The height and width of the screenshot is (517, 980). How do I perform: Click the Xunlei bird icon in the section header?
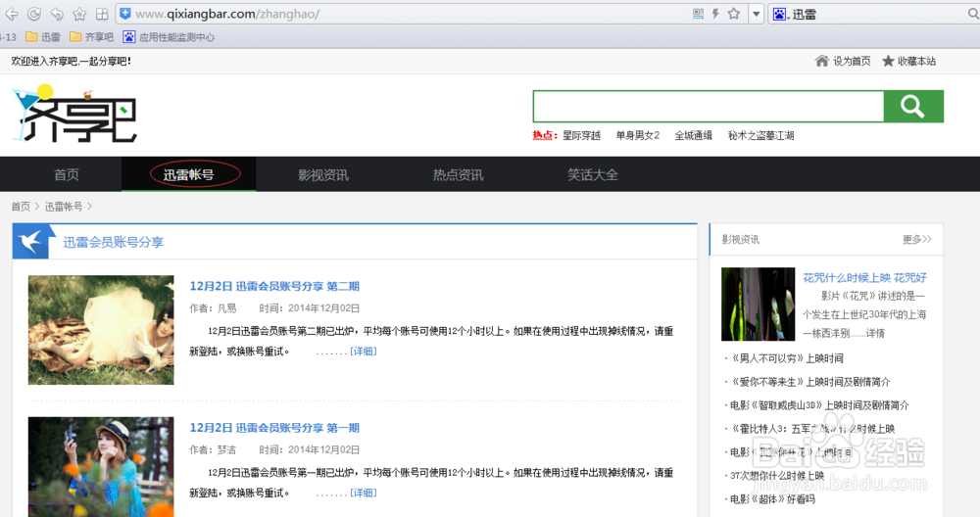(30, 242)
